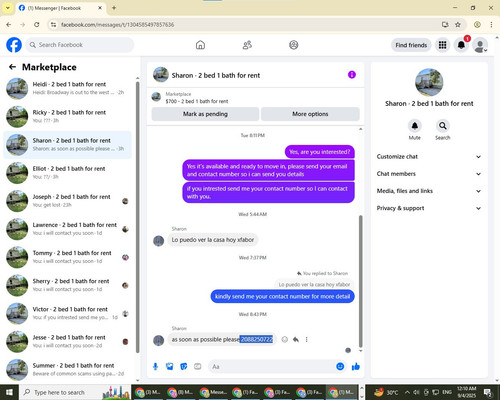Image resolution: width=500 pixels, height=400 pixels.
Task: Show hidden system tray icons
Action: (x=407, y=392)
